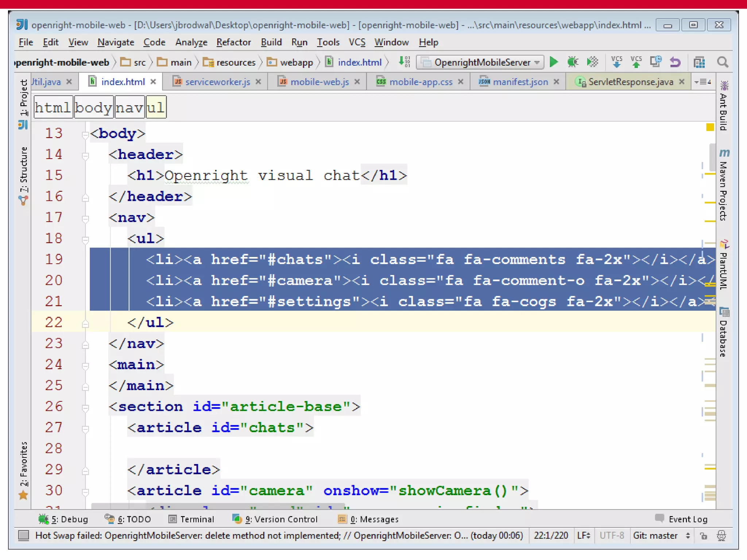Screen dimensions: 747x560
Task: Collapse the body tag fold marker
Action: coord(85,135)
